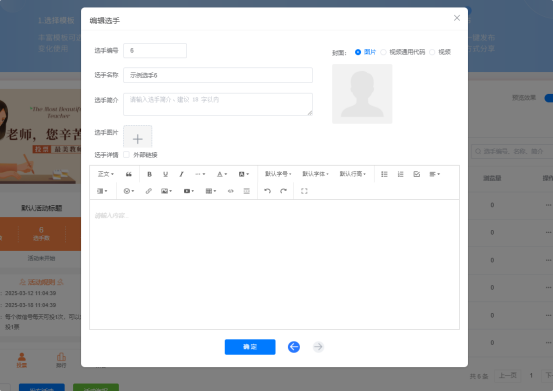
Task: Open the emoji picker dropdown
Action: pyautogui.click(x=129, y=191)
